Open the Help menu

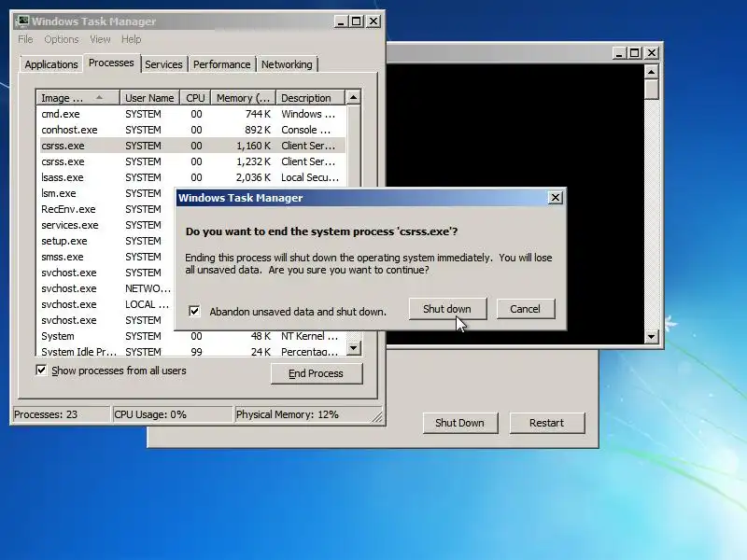pyautogui.click(x=131, y=39)
